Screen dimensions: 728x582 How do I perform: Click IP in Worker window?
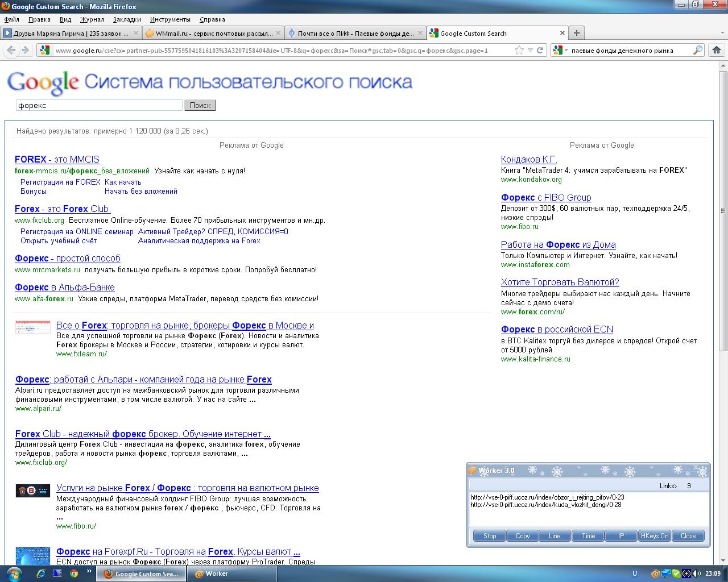pos(621,535)
